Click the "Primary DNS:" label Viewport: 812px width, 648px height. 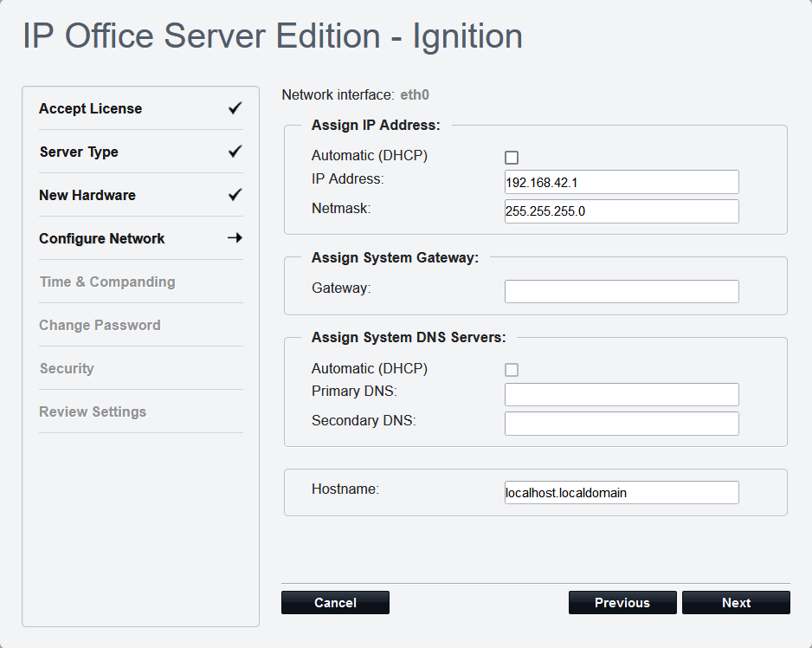[354, 391]
